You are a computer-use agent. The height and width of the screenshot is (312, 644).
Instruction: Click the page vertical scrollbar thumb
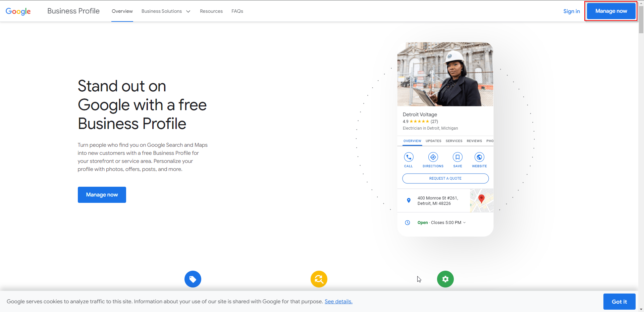pos(641,20)
